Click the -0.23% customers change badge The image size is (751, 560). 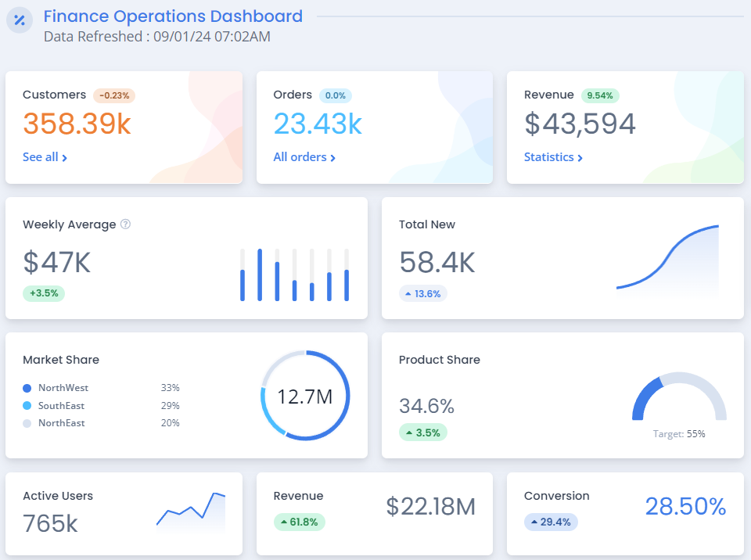click(x=114, y=95)
